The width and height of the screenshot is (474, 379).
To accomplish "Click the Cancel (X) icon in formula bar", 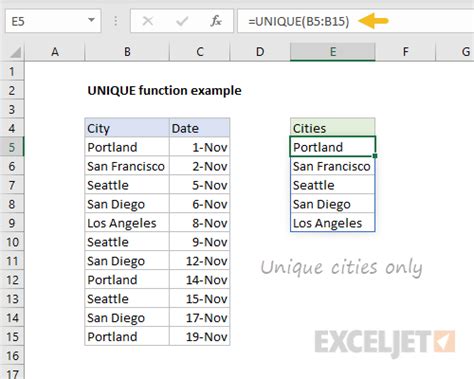I will pyautogui.click(x=147, y=21).
